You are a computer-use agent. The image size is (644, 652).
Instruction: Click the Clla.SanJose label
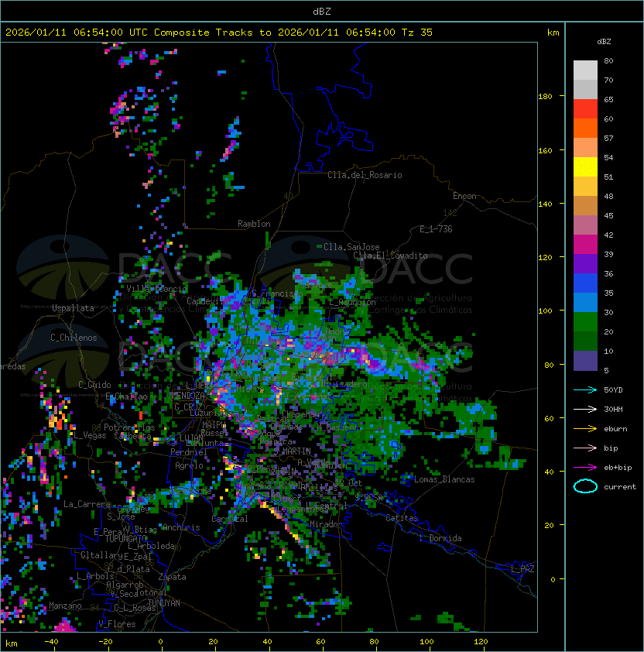click(351, 247)
